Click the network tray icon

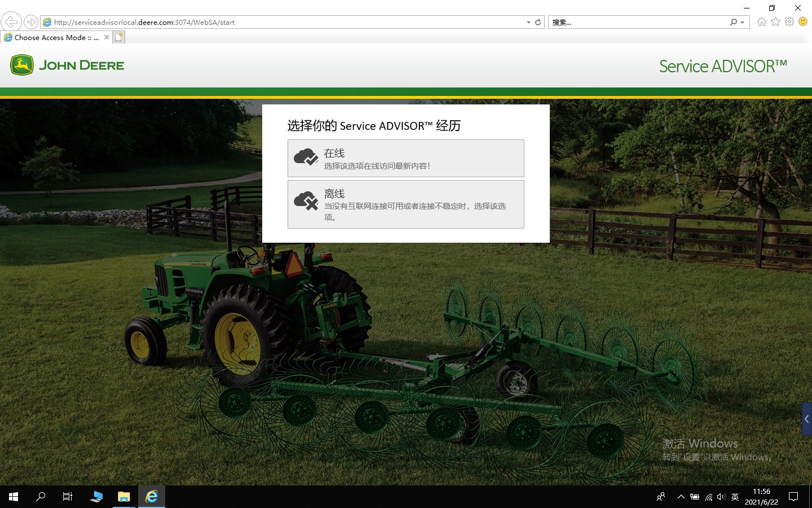tap(709, 497)
